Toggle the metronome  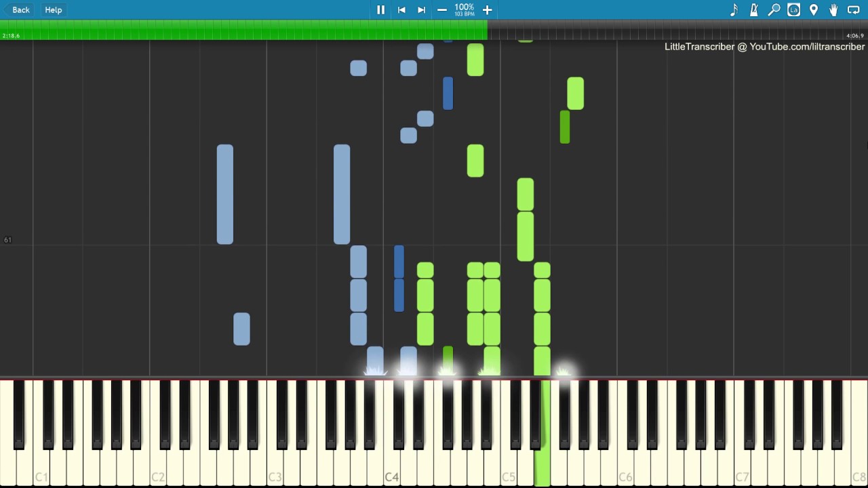pyautogui.click(x=753, y=9)
